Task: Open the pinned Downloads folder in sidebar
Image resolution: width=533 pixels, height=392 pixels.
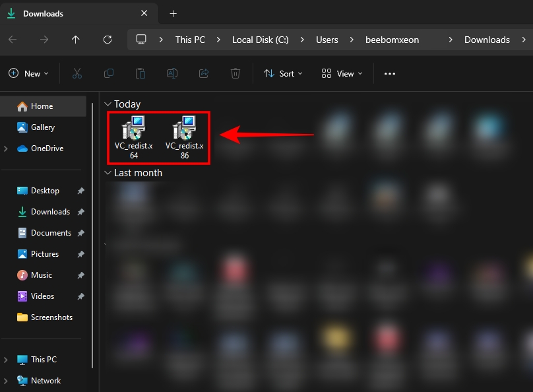Action: [x=43, y=212]
